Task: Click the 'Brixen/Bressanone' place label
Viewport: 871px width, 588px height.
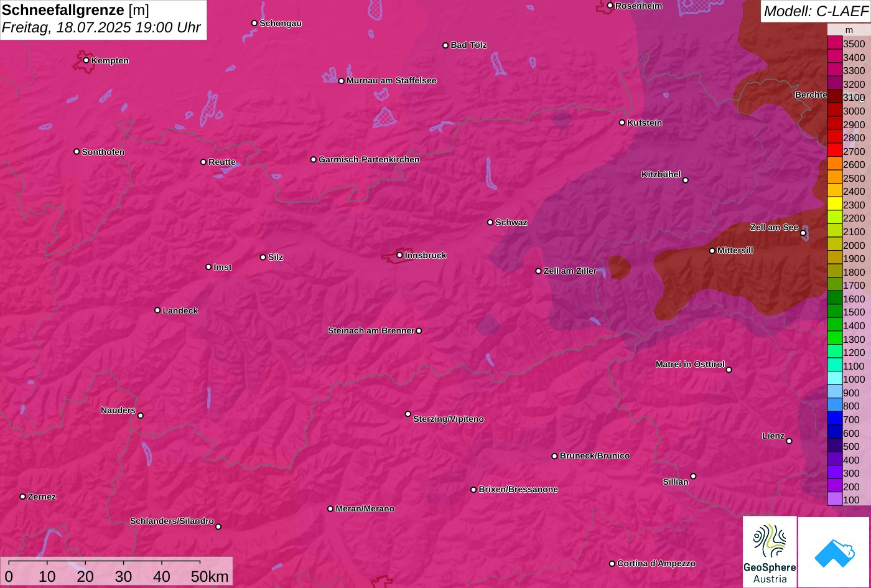Action: coord(518,490)
